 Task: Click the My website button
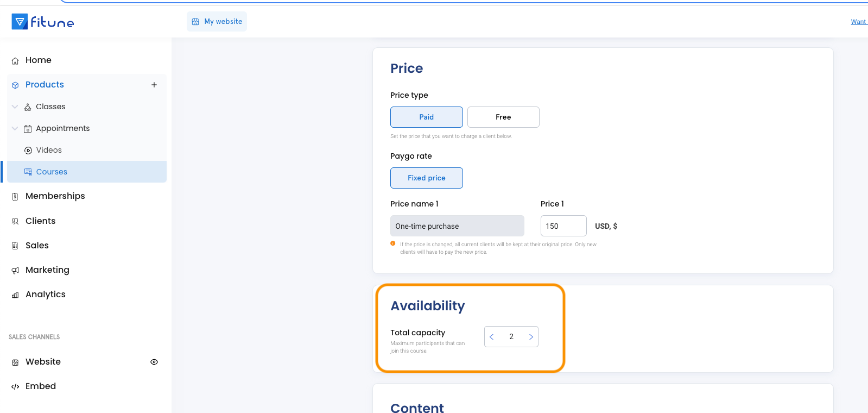(x=217, y=22)
